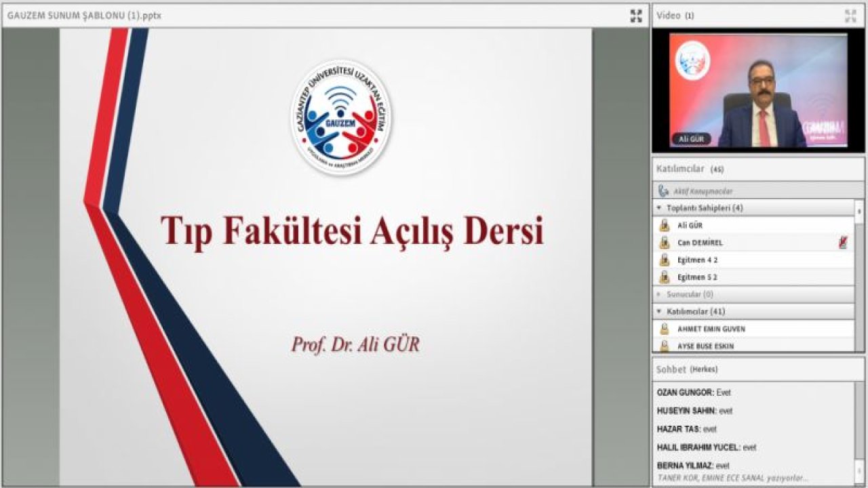This screenshot has width=868, height=488.
Task: Toggle the red drawing indicator next to Can DEMIREL
Action: (x=844, y=242)
